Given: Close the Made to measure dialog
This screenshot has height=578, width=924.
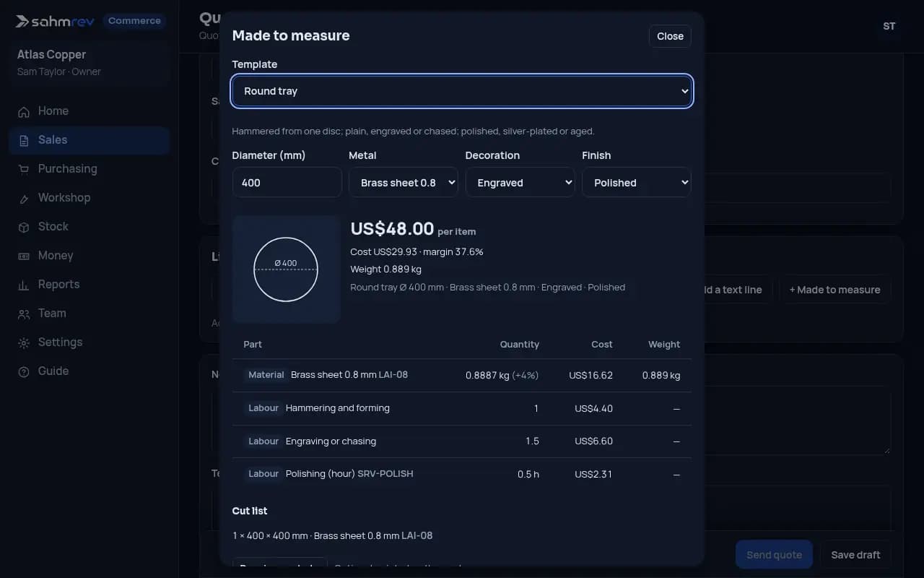Looking at the screenshot, I should tap(670, 36).
